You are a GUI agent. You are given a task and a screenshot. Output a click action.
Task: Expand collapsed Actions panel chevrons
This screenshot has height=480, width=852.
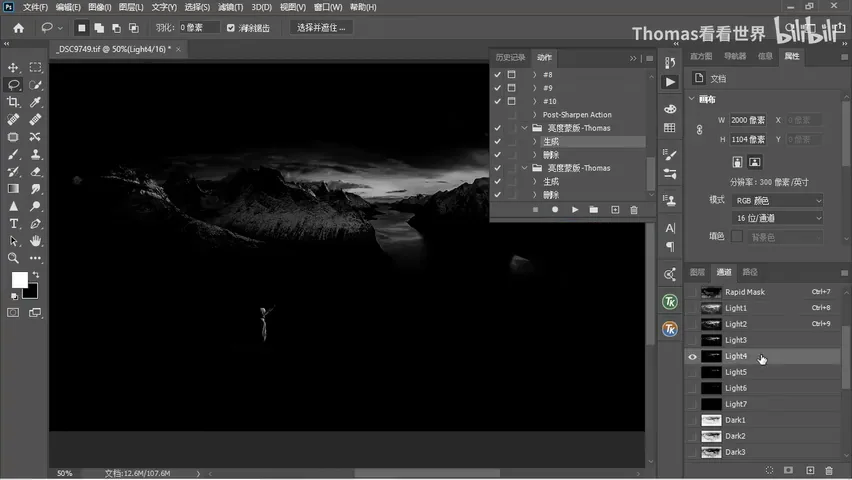click(633, 58)
